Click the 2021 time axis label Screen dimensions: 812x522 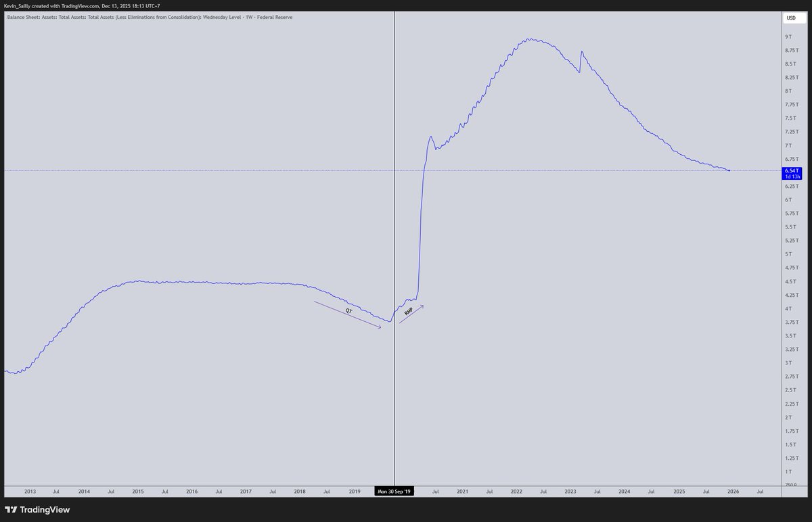pos(462,492)
